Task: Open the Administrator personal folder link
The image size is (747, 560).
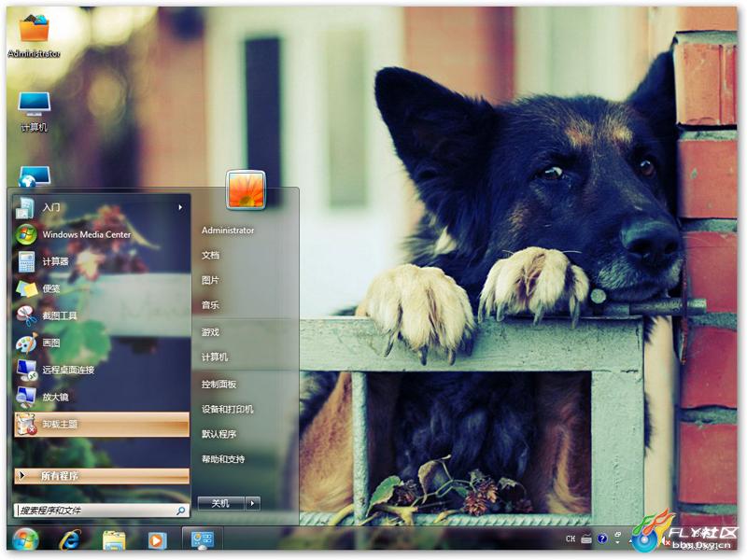Action: pyautogui.click(x=228, y=230)
